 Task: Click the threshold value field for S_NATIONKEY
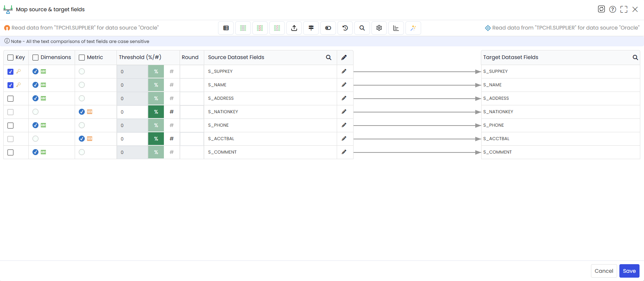[133, 112]
